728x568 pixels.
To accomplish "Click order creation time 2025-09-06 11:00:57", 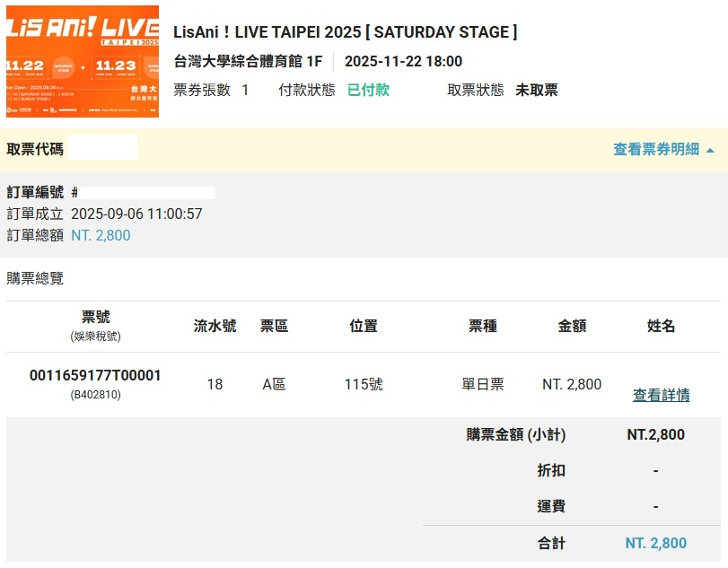I will tap(136, 214).
